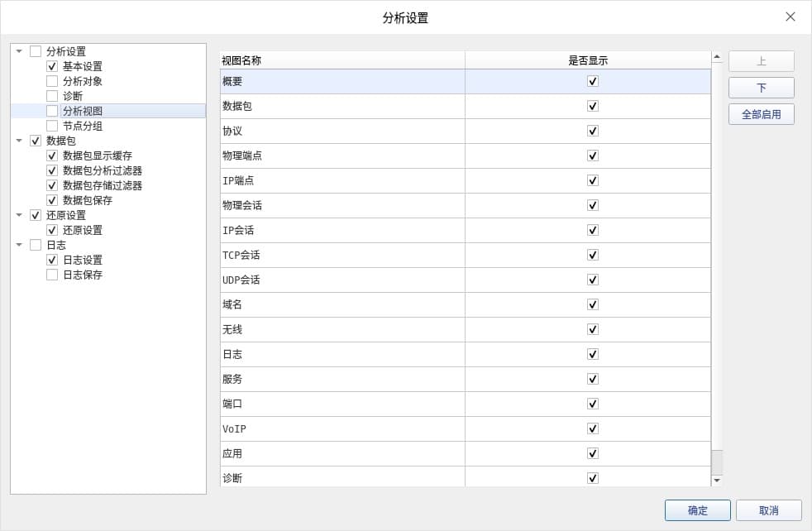This screenshot has height=531, width=812.
Task: Collapse the 日志 tree section
Action: click(x=19, y=245)
